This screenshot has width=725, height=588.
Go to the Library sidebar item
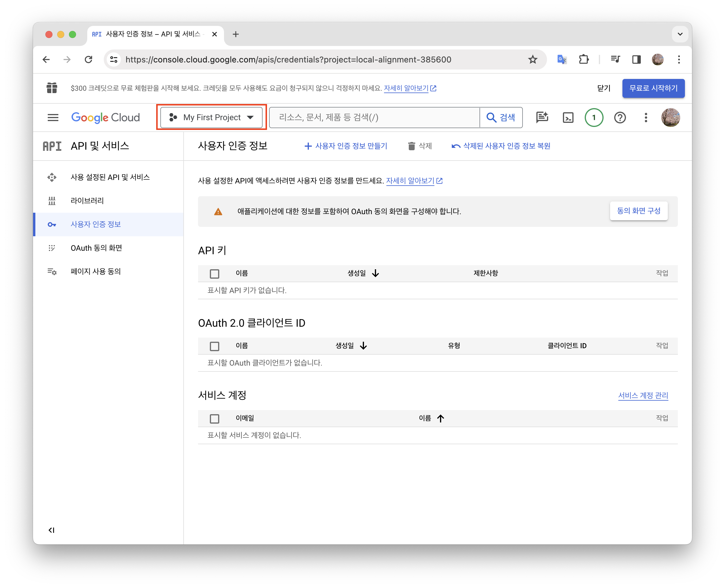tap(87, 201)
